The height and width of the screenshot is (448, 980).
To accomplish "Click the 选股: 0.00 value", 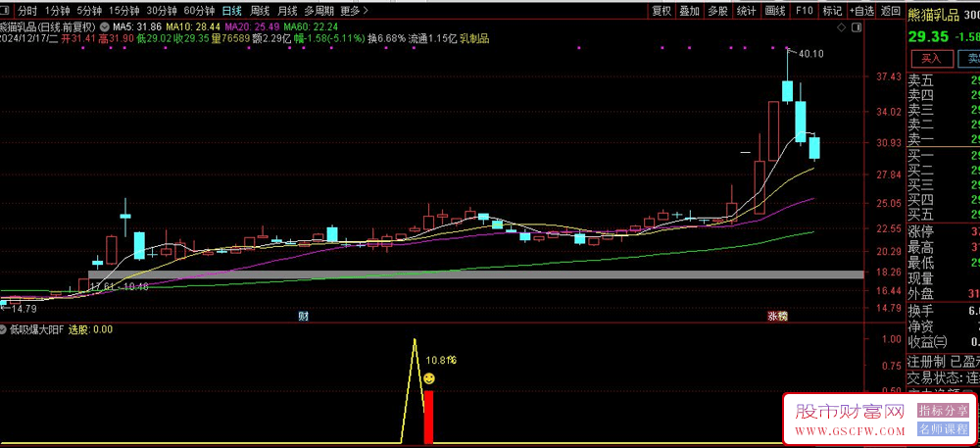I will pos(90,329).
